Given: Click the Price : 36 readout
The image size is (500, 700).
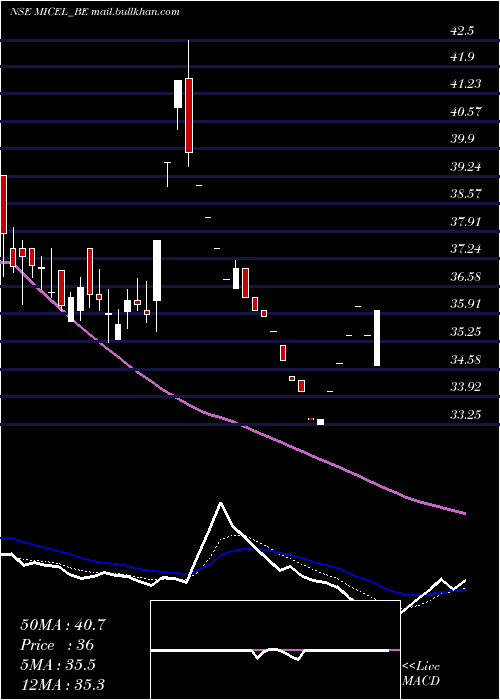Looking at the screenshot, I should pos(57,645).
